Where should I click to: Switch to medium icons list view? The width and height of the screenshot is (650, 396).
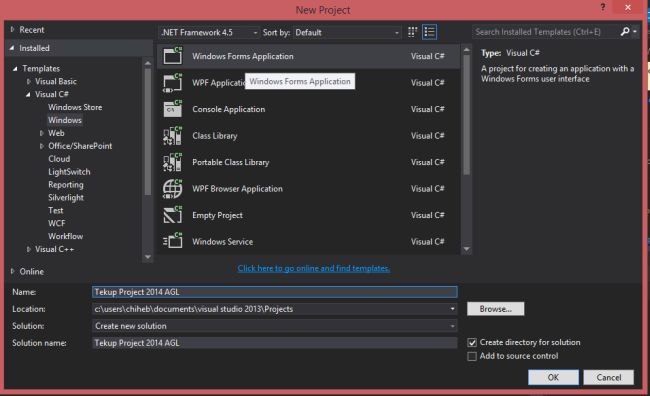pos(429,32)
